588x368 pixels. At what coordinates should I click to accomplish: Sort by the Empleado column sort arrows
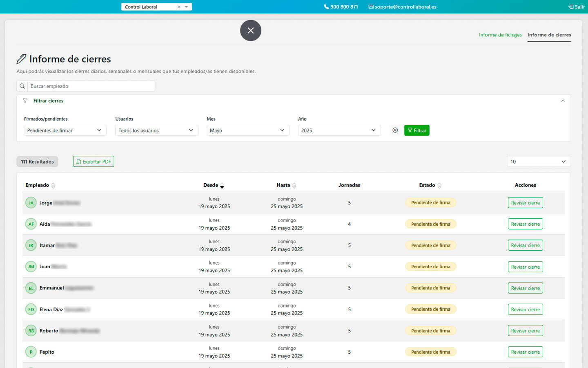pyautogui.click(x=53, y=186)
